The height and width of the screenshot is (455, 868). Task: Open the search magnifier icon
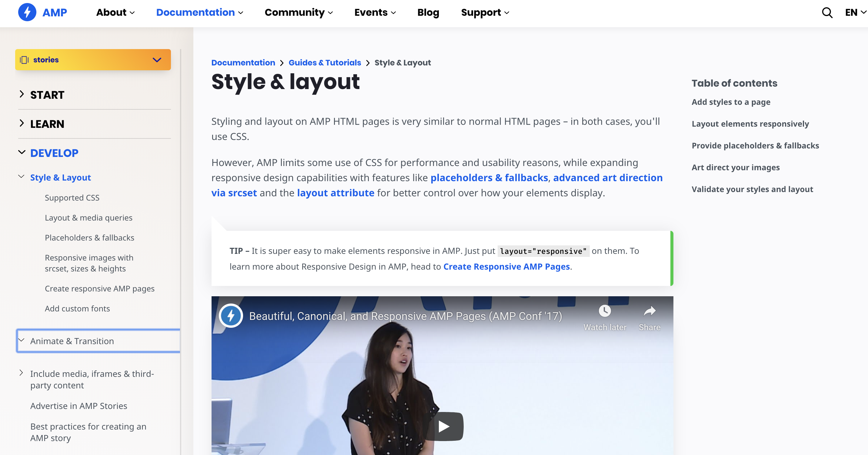(x=827, y=13)
